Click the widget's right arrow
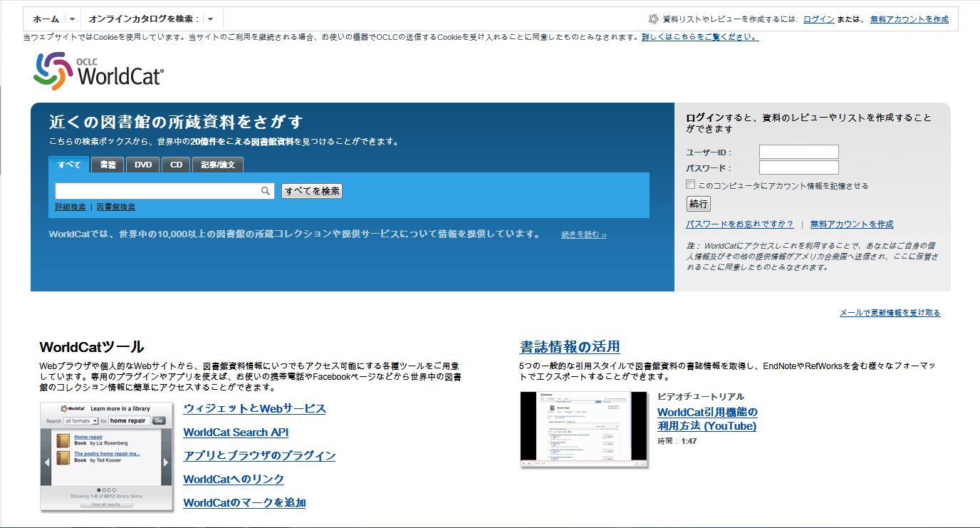This screenshot has width=980, height=528. pos(166,462)
